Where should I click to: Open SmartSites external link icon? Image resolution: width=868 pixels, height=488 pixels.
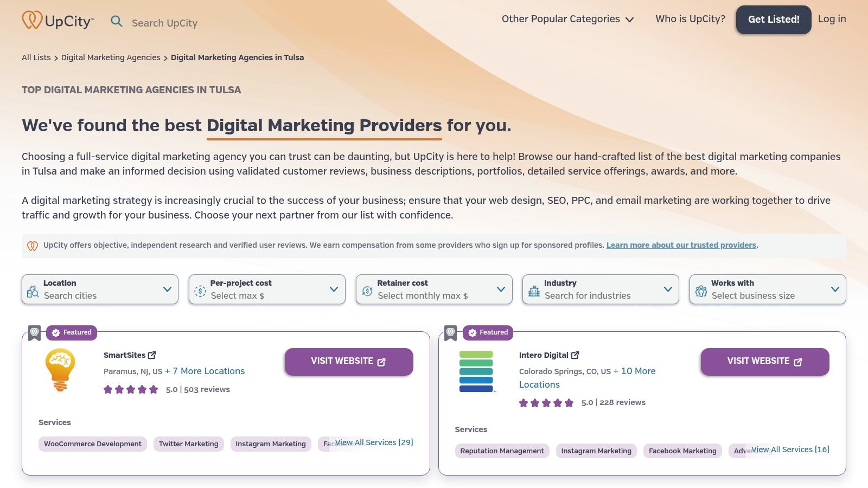(152, 355)
